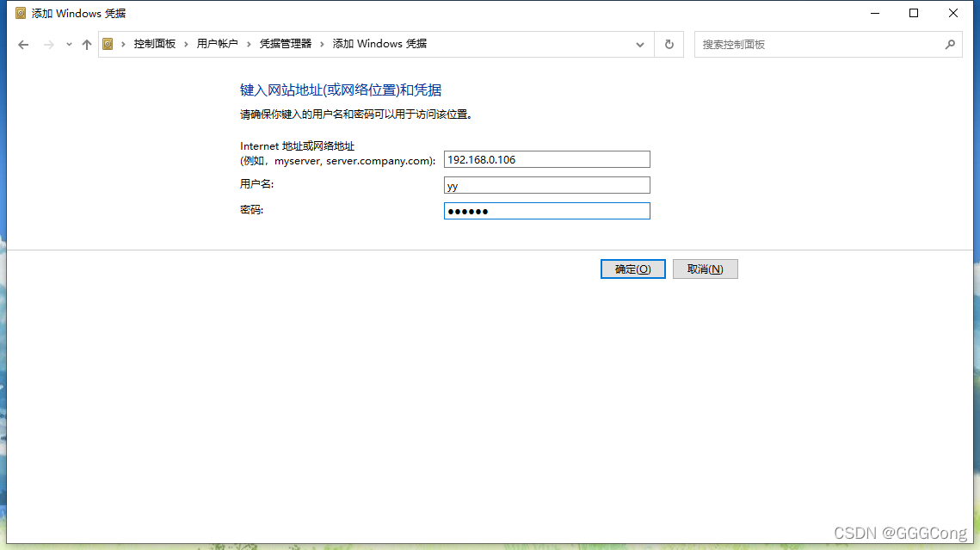Expand chevron after 用户帐户 breadcrumb
Viewport: 980px width, 550px height.
(249, 44)
